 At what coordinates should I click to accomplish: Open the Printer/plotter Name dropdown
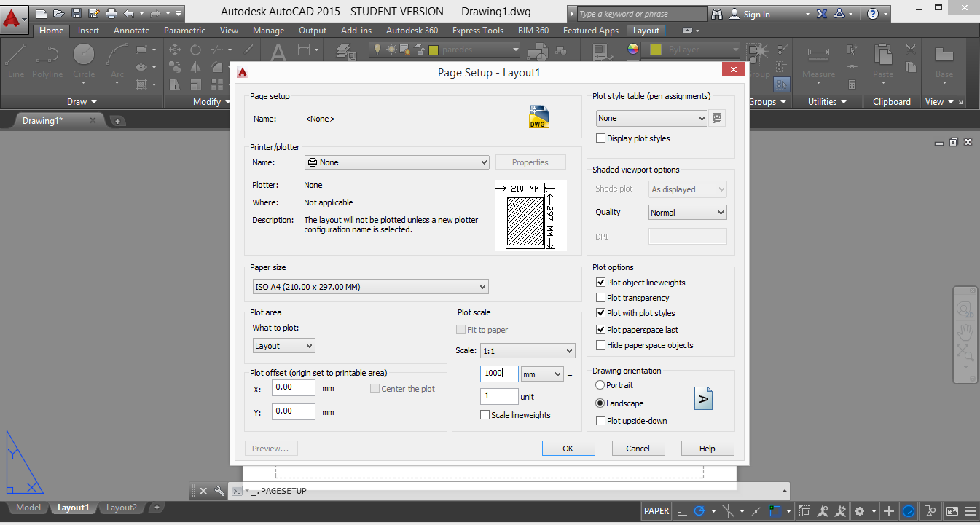point(396,162)
